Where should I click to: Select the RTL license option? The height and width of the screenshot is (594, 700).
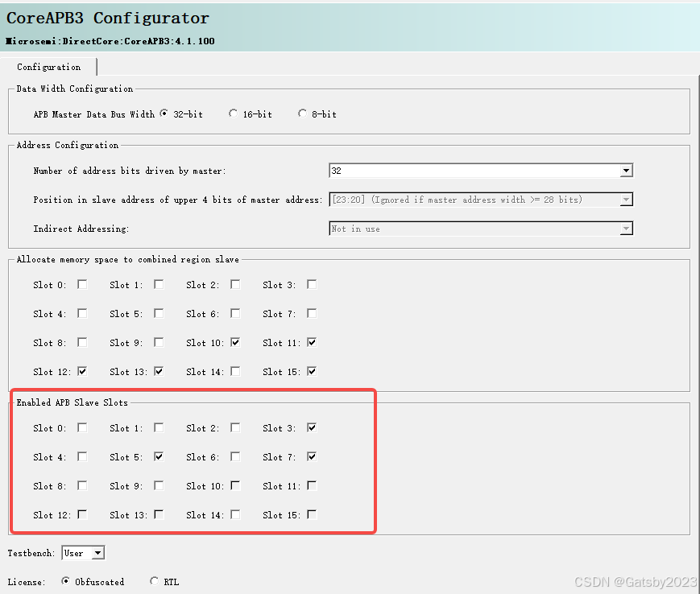(154, 581)
